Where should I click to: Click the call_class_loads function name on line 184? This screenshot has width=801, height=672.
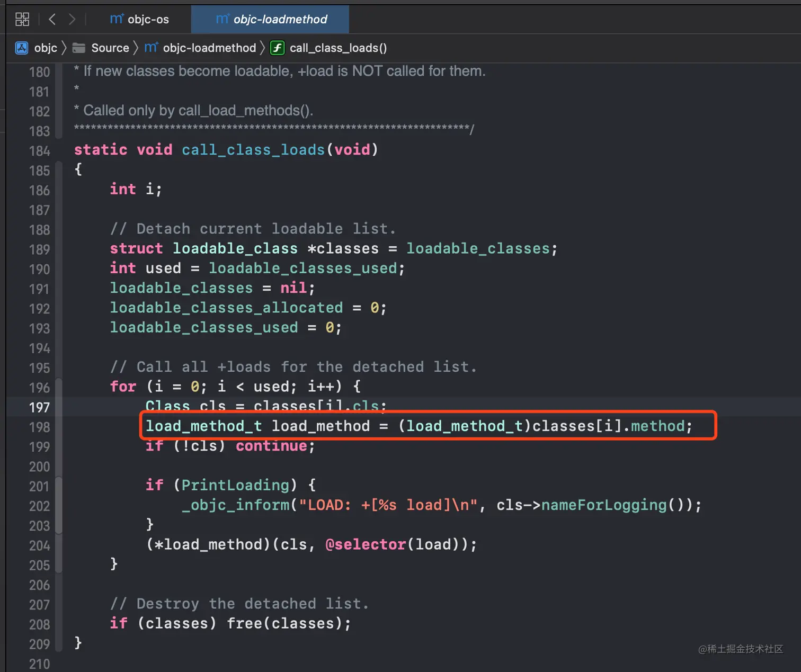pos(253,150)
